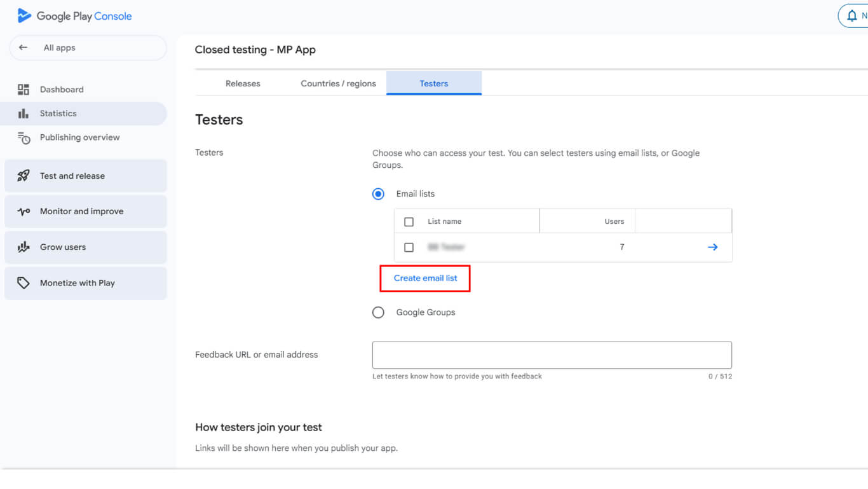The width and height of the screenshot is (868, 489).
Task: Switch to the Releases tab
Action: click(x=243, y=83)
